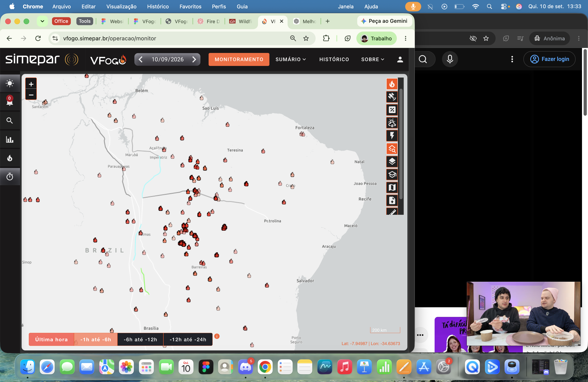Click the orange info icon beside time filters
The image size is (588, 382).
coord(217,336)
